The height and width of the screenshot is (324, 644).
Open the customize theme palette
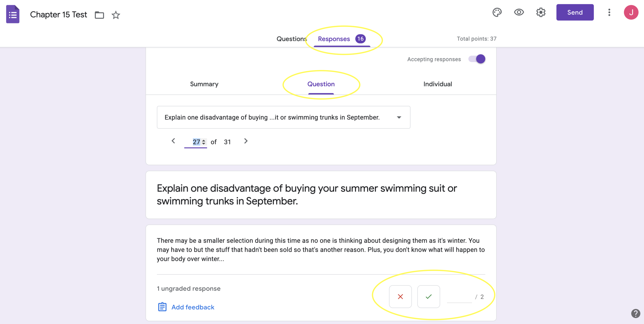click(497, 12)
